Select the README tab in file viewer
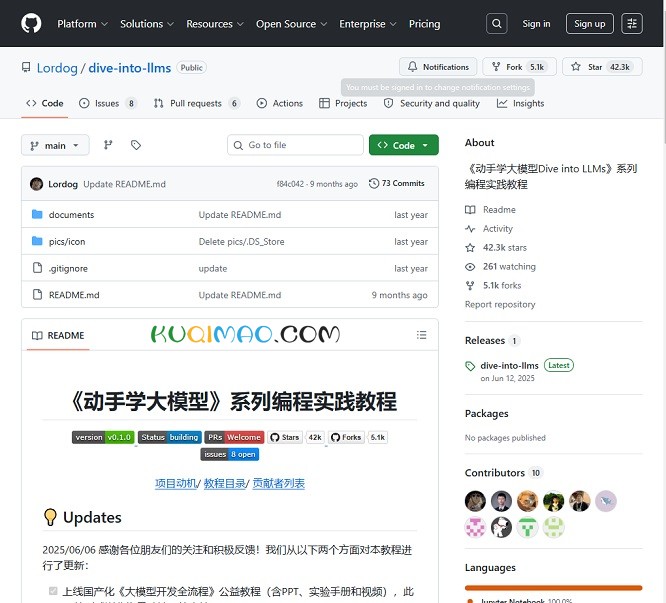Image resolution: width=666 pixels, height=603 pixels. (x=58, y=335)
